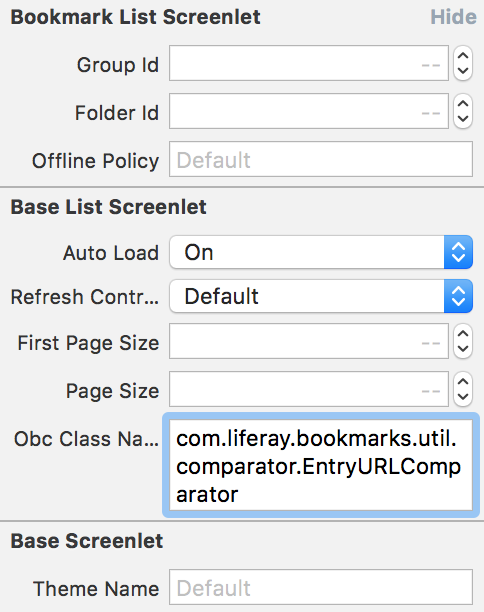The width and height of the screenshot is (484, 612).
Task: Click the Theme Name label
Action: [x=96, y=589]
